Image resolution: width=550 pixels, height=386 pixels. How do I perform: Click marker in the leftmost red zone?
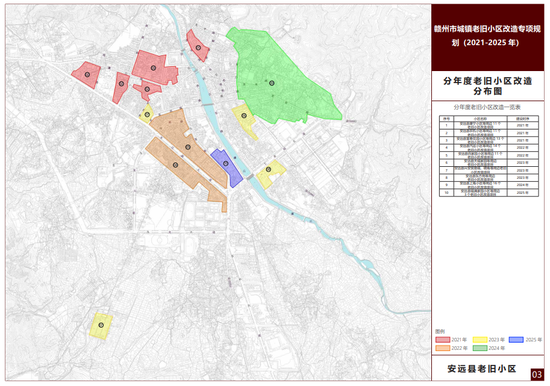(x=87, y=74)
